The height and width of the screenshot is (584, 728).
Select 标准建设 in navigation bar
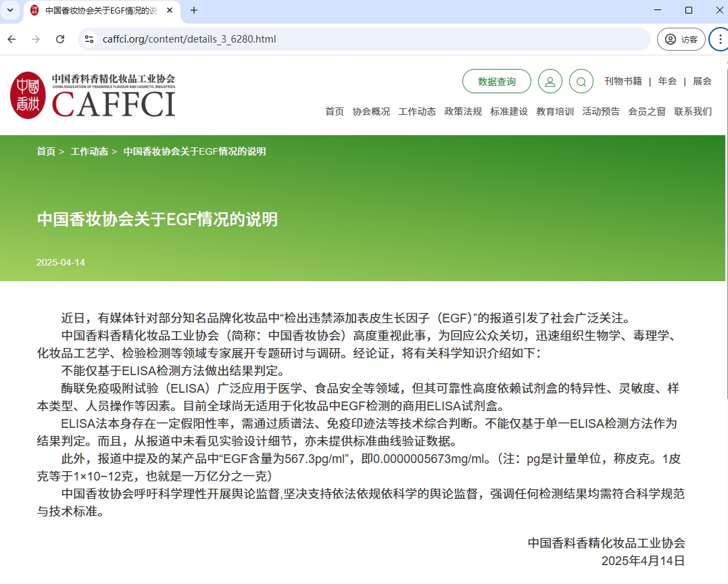click(x=509, y=112)
